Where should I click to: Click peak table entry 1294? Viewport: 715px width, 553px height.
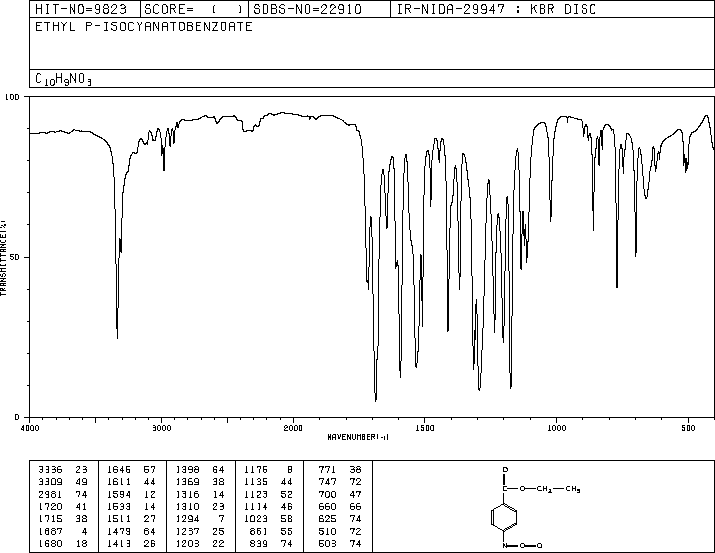point(187,519)
